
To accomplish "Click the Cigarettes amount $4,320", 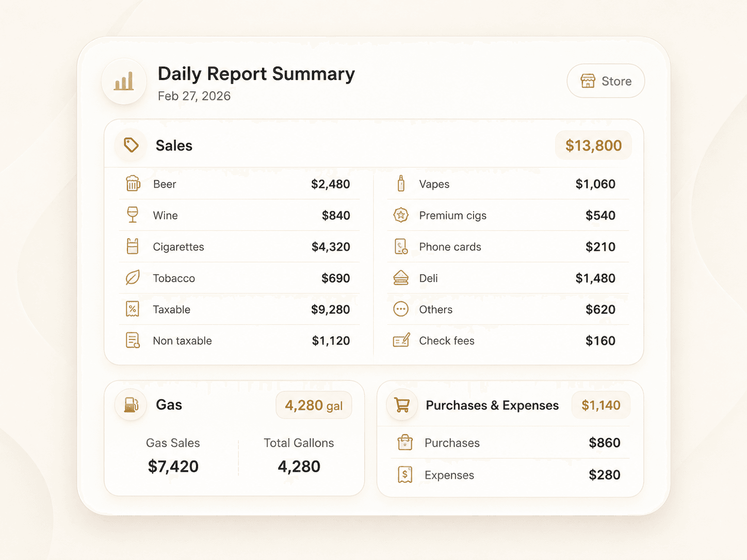I will 331,247.
